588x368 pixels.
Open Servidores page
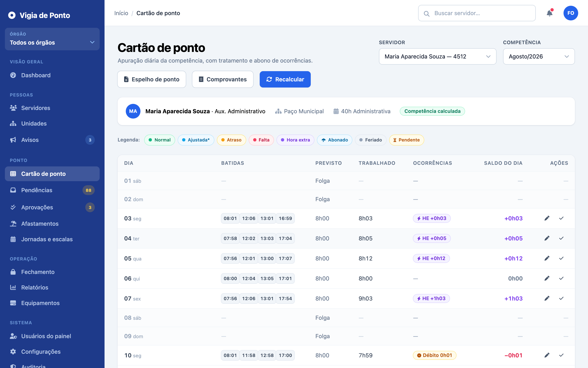click(52, 108)
